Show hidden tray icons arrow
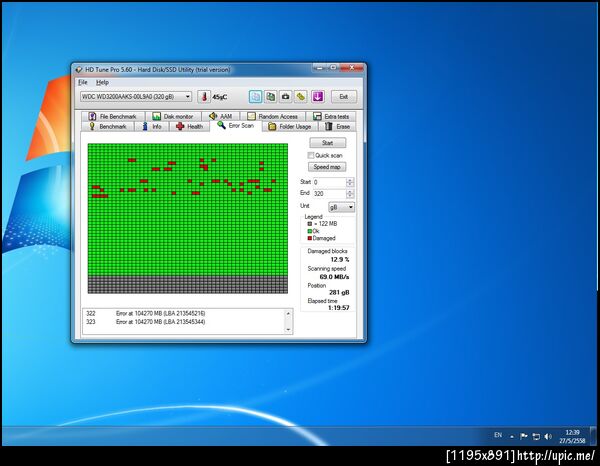Screen dimensions: 600x466 click(512, 436)
